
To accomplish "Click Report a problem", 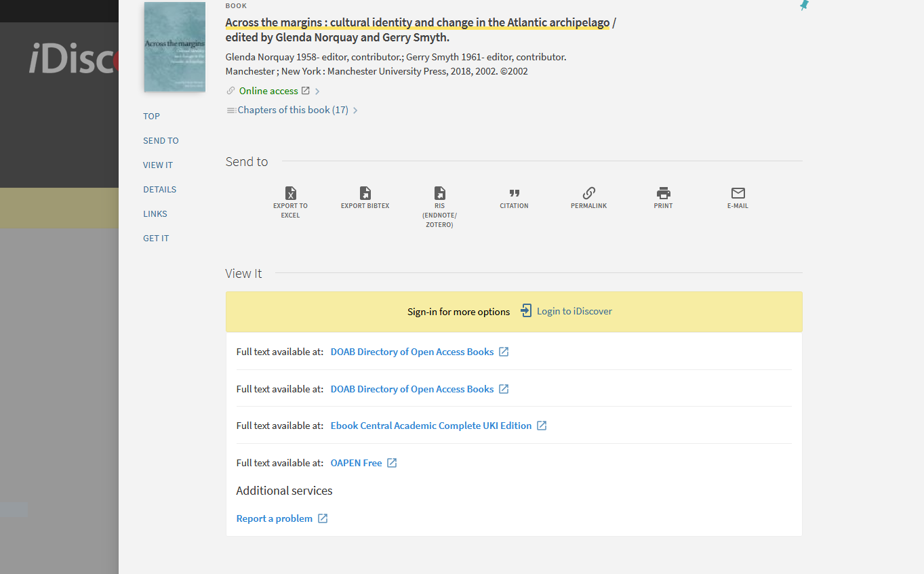I will pos(274,518).
